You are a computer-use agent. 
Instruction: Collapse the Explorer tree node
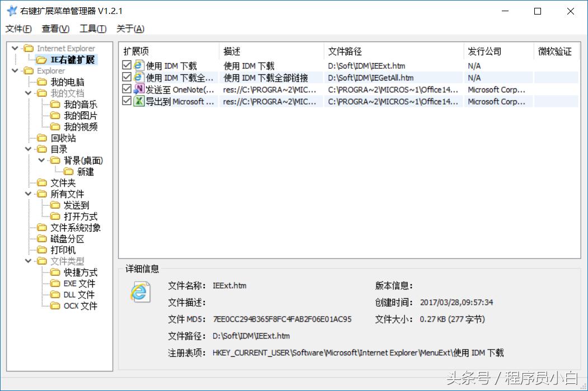click(x=15, y=70)
